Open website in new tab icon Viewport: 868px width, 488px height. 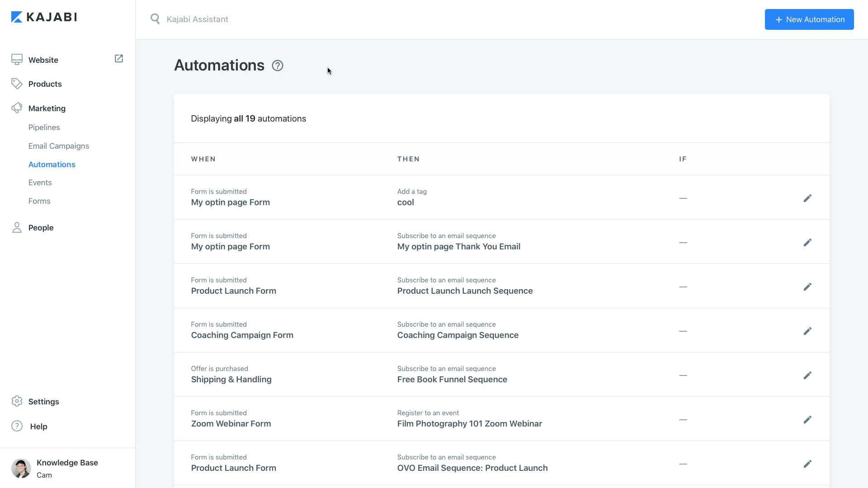pyautogui.click(x=119, y=59)
